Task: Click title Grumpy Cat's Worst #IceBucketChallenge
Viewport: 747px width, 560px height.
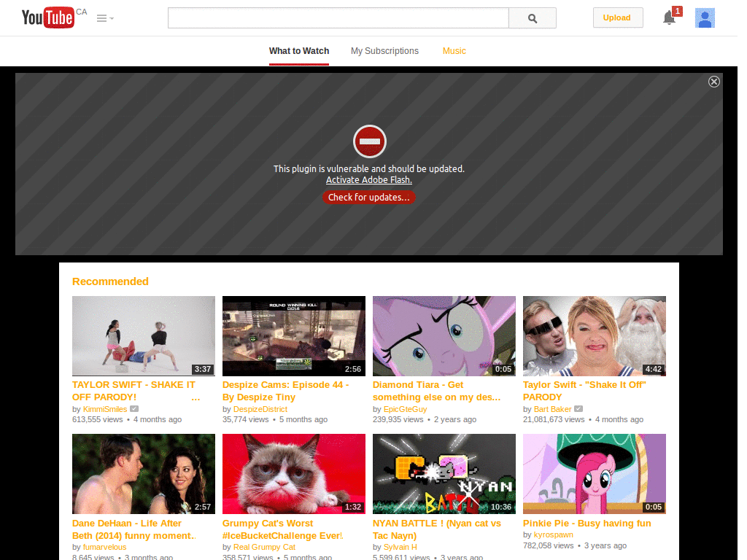Action: coord(282,529)
